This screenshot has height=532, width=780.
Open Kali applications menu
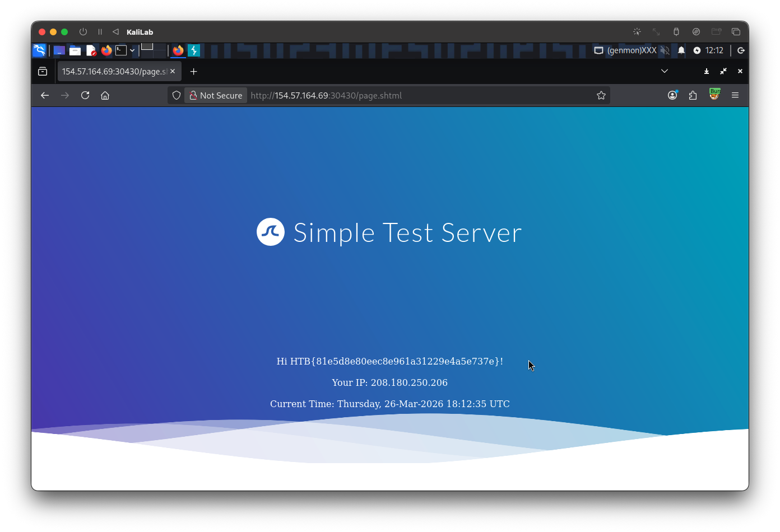pos(39,50)
